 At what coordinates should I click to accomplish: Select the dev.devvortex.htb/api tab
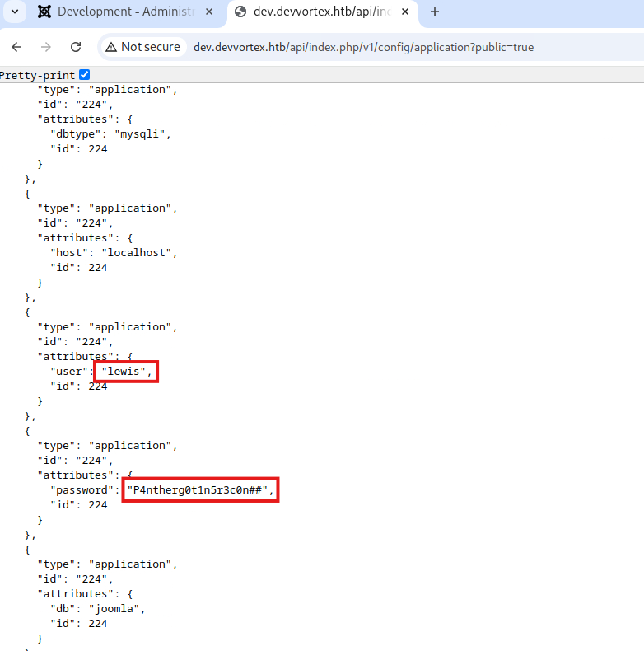tap(321, 12)
